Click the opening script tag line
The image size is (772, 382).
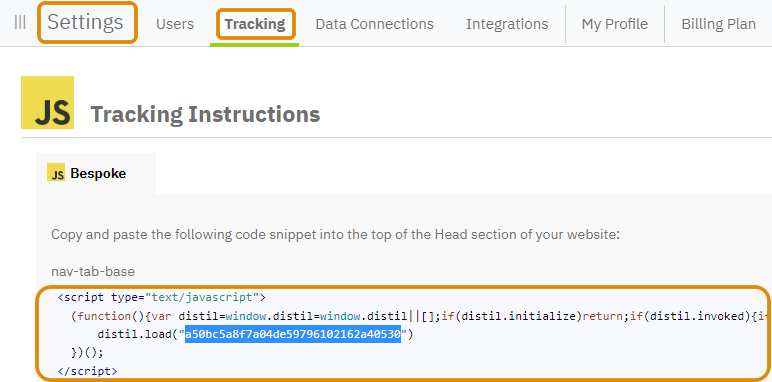click(161, 297)
